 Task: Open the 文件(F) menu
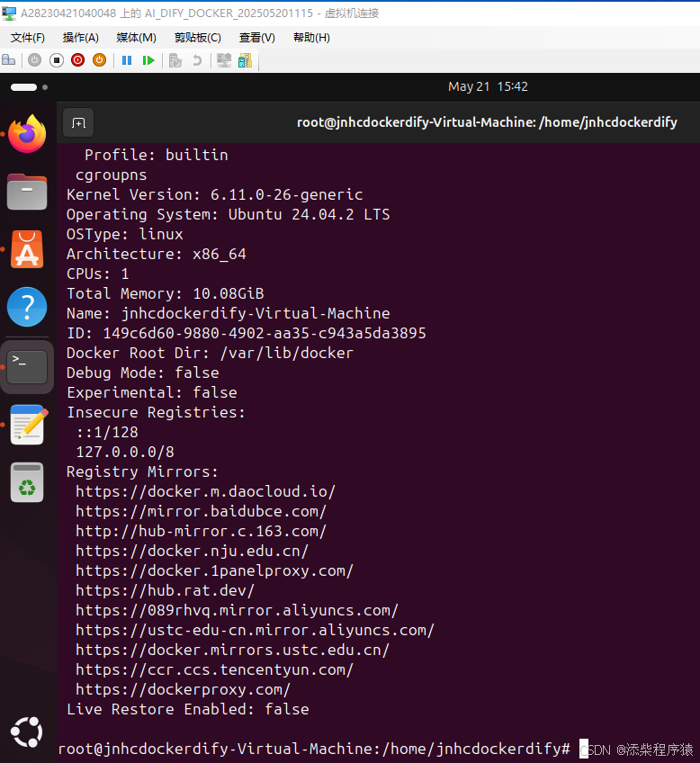[28, 38]
